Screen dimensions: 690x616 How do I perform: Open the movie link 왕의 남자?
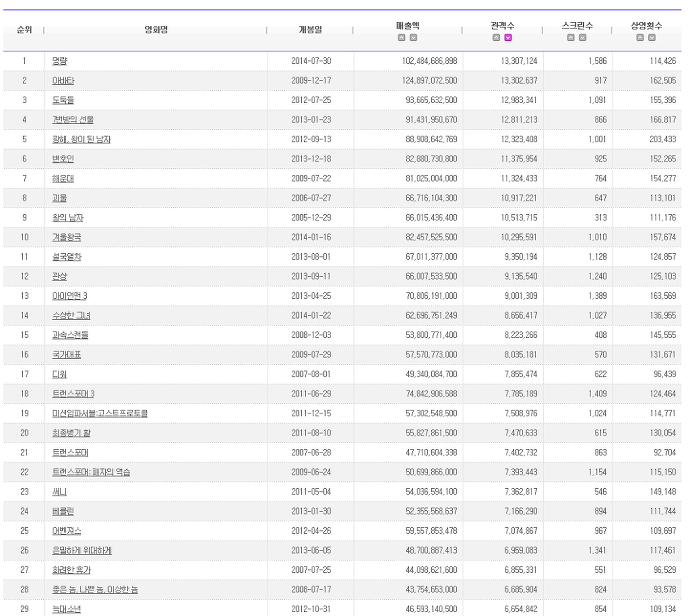pyautogui.click(x=68, y=218)
